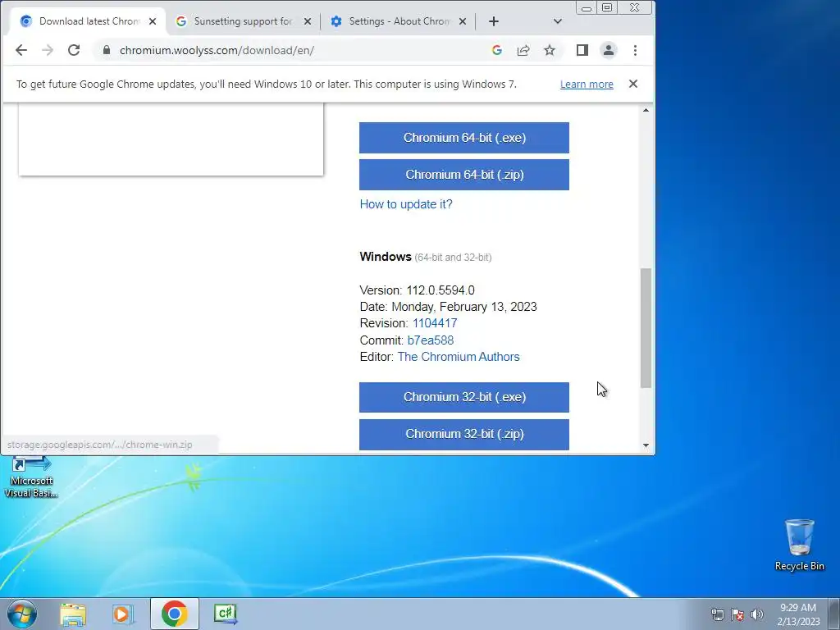
Task: Open the Learn more link in infobar
Action: point(587,84)
